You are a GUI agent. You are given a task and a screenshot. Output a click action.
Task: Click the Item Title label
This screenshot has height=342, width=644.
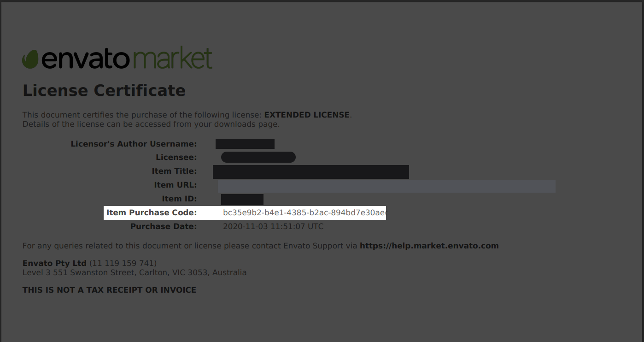[174, 171]
